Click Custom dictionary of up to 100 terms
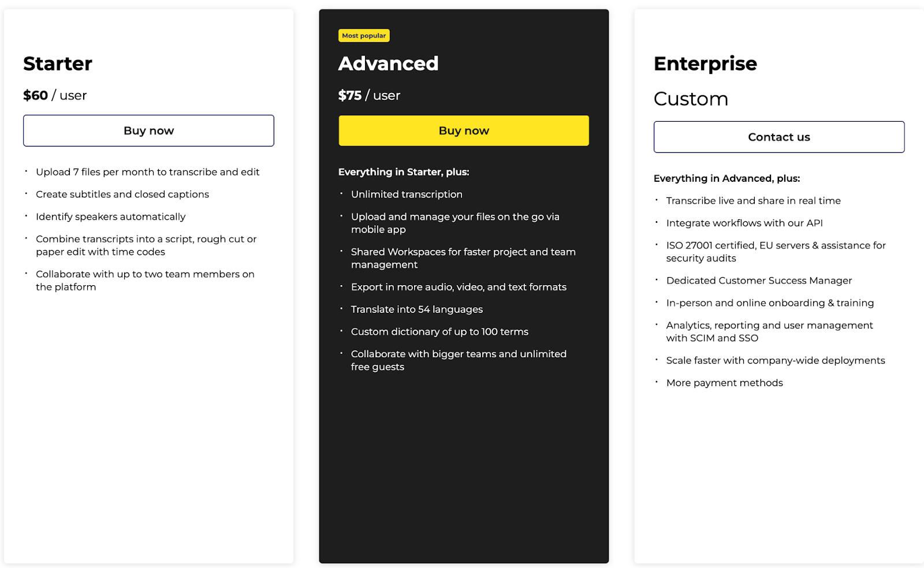The height and width of the screenshot is (568, 924). tap(439, 332)
